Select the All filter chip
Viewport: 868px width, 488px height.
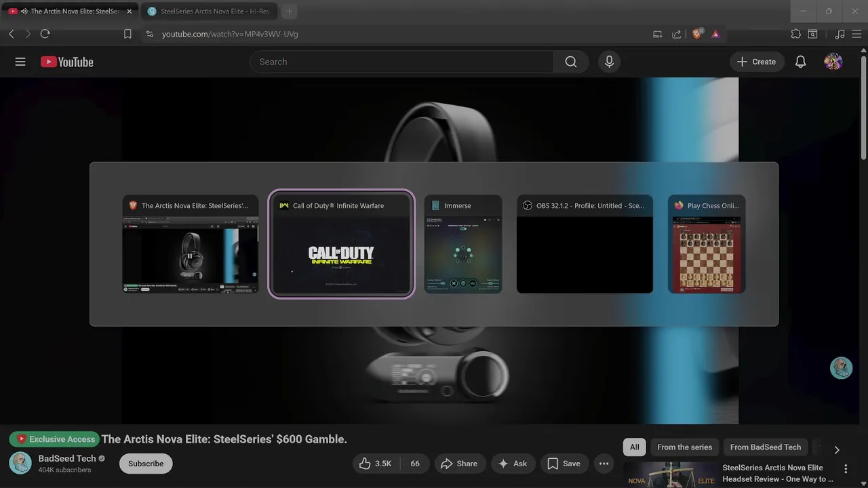tap(634, 447)
